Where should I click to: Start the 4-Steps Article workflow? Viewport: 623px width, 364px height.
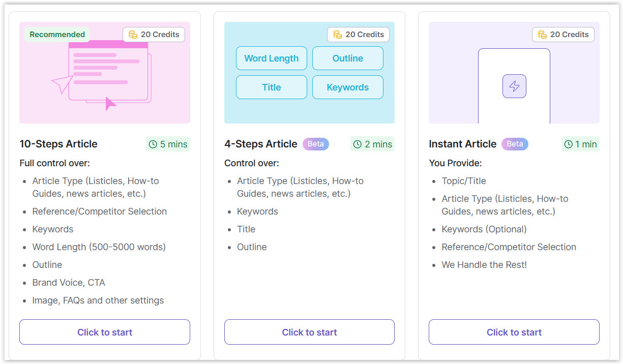pos(309,332)
